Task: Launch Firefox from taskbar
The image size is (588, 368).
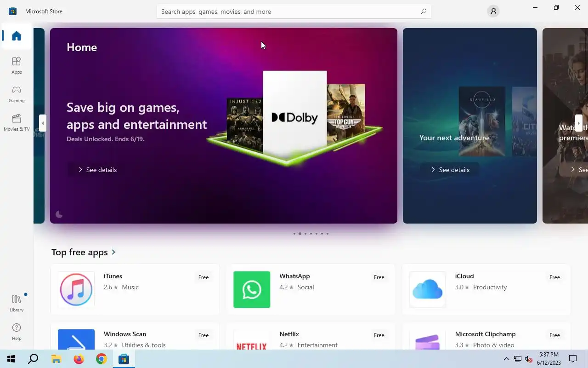Action: (79, 359)
